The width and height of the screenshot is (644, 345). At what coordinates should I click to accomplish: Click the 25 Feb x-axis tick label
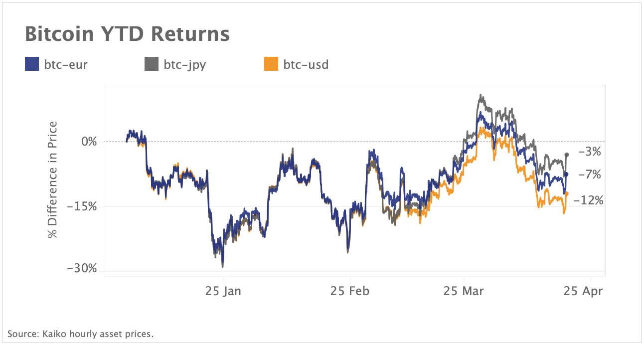click(350, 291)
